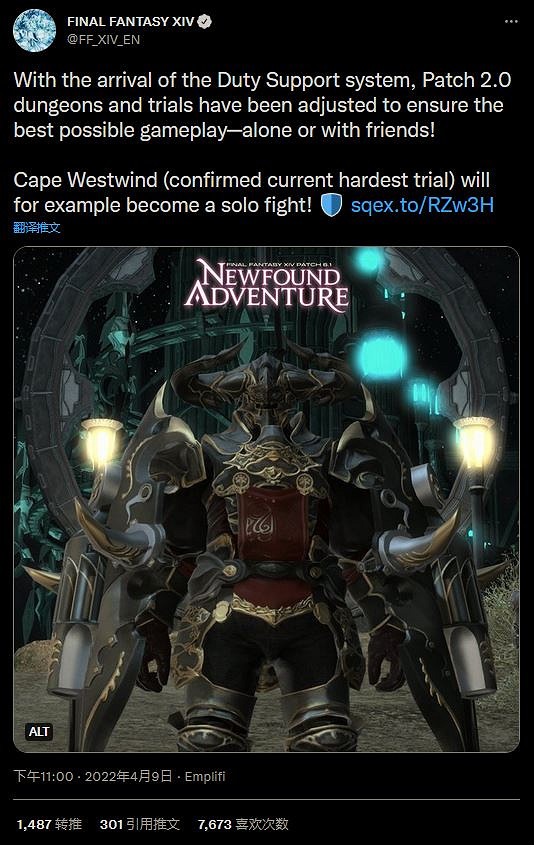Screen dimensions: 534x845
Task: Click the 翻译推文 translate link
Action: pos(37,227)
